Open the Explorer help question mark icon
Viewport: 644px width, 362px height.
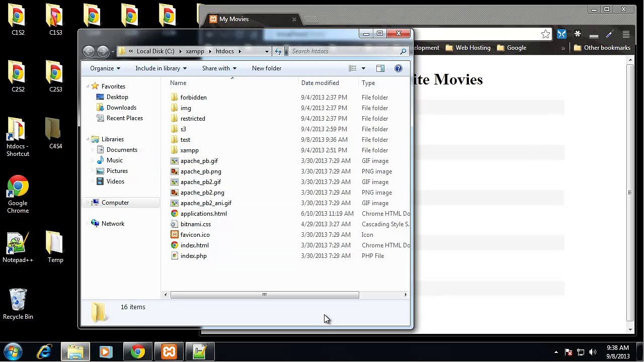pos(398,68)
